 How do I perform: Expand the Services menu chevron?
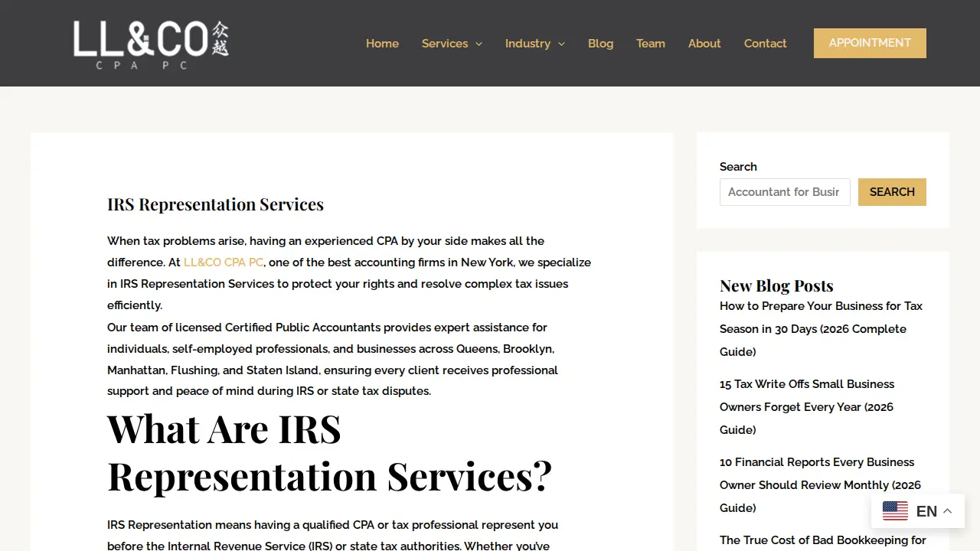pyautogui.click(x=479, y=44)
